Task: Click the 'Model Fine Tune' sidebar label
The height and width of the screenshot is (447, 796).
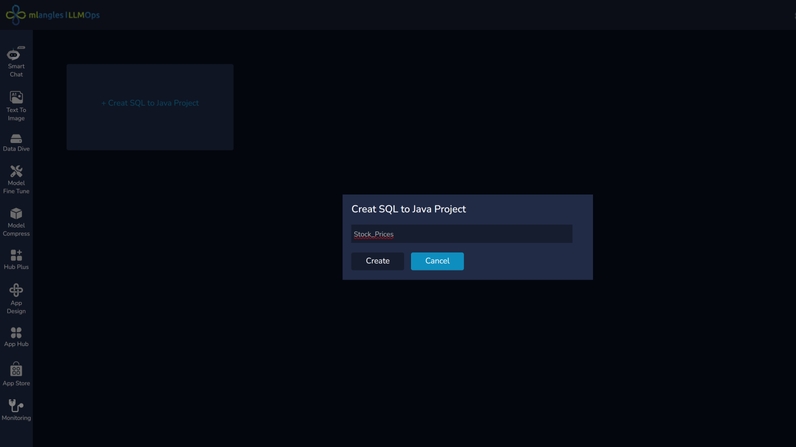Action: coord(16,187)
